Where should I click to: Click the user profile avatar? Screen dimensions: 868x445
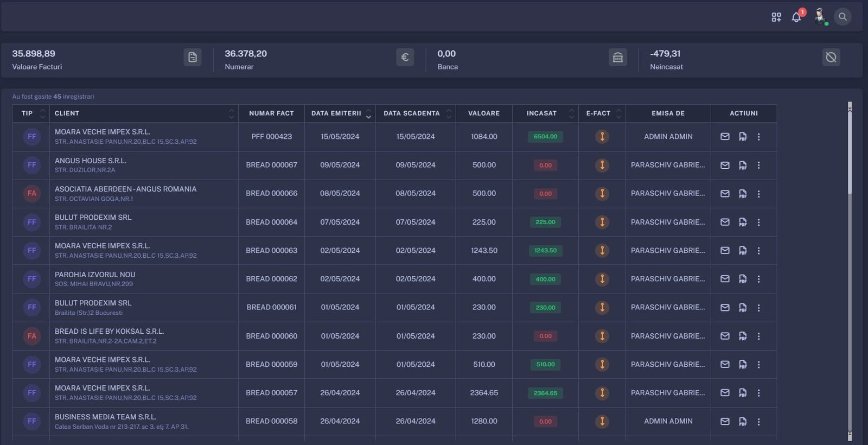point(820,16)
